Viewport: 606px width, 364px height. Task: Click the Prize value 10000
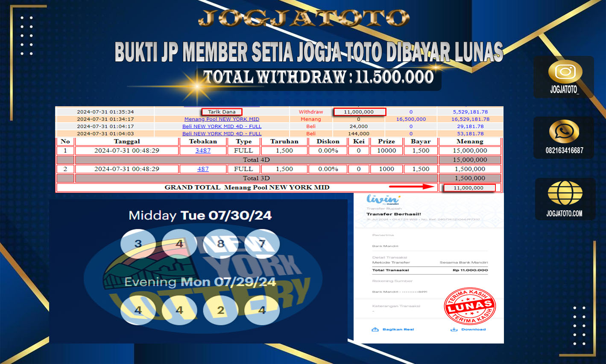coord(386,151)
